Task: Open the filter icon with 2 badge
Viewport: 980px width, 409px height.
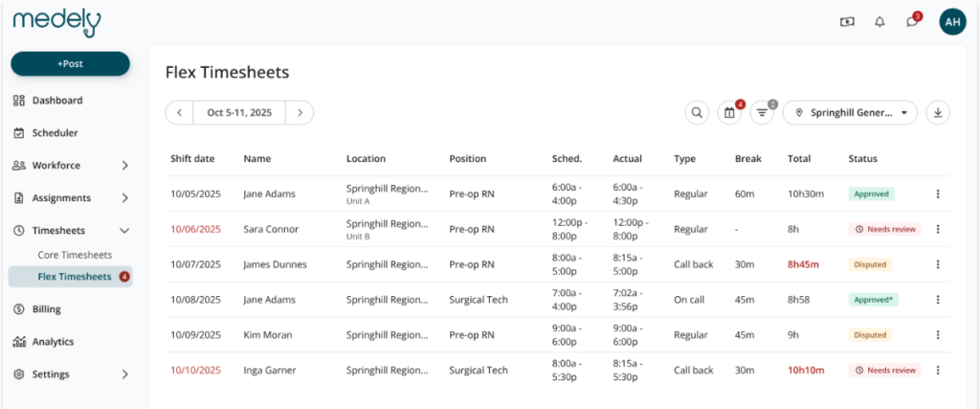Action: pyautogui.click(x=762, y=113)
